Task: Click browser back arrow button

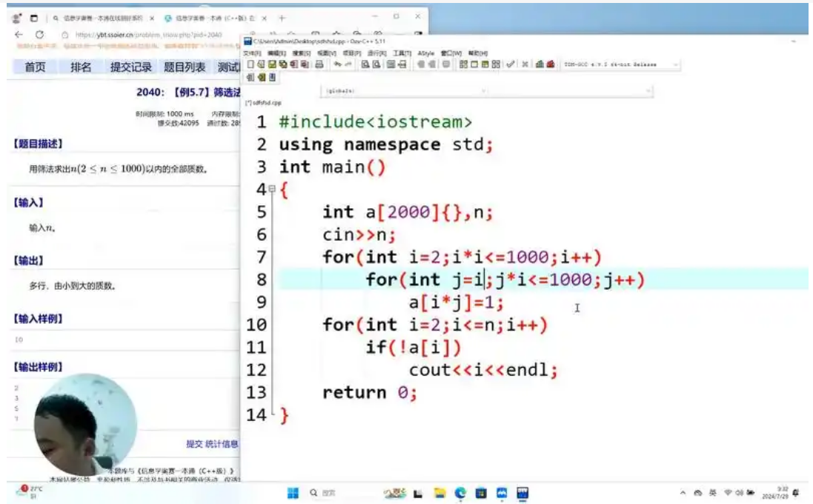Action: pyautogui.click(x=19, y=35)
